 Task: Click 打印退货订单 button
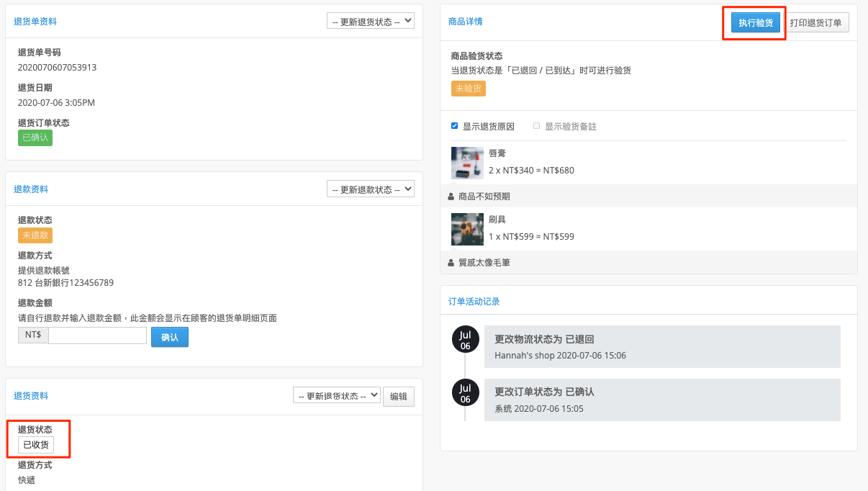point(815,23)
